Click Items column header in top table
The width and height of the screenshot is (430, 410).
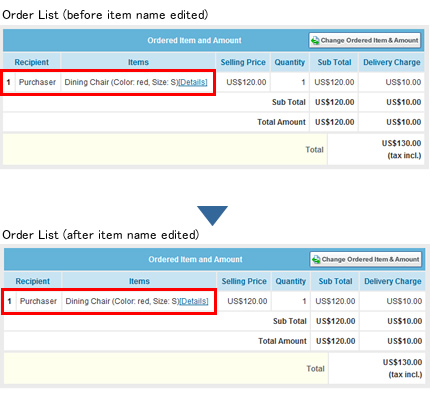(138, 62)
